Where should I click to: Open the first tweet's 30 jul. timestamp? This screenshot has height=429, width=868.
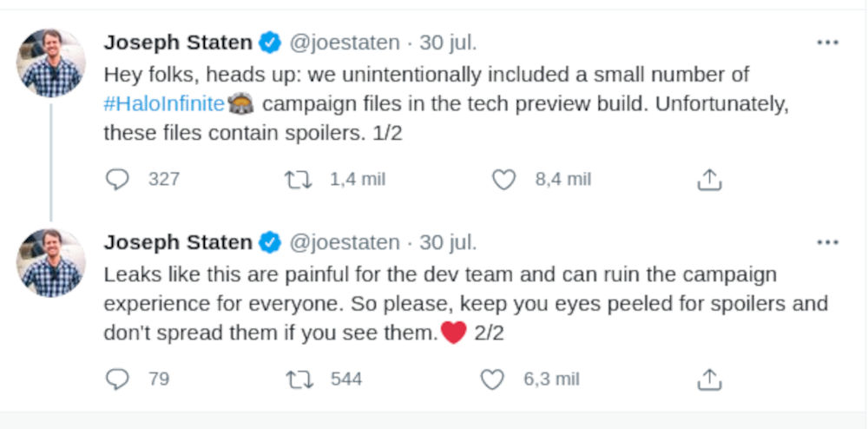point(448,43)
